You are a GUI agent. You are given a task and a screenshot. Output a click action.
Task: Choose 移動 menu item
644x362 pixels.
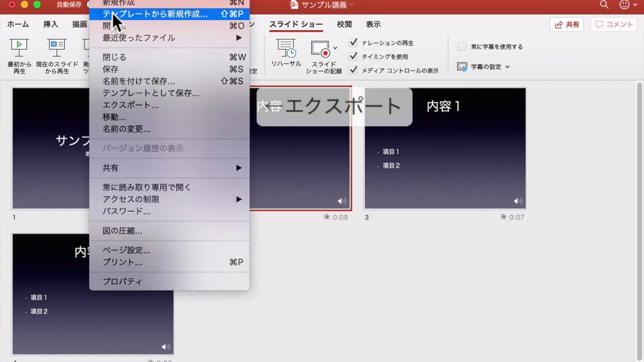169,117
